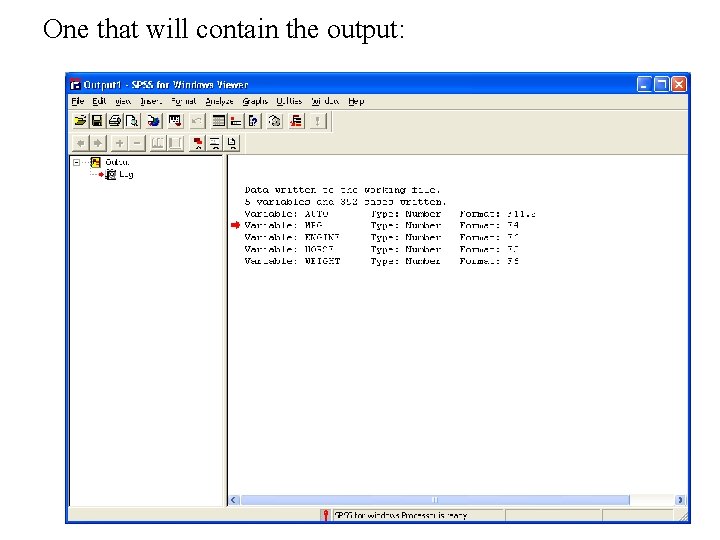The image size is (720, 540).
Task: Click the Promote left-arrow outline icon
Action: (x=80, y=143)
